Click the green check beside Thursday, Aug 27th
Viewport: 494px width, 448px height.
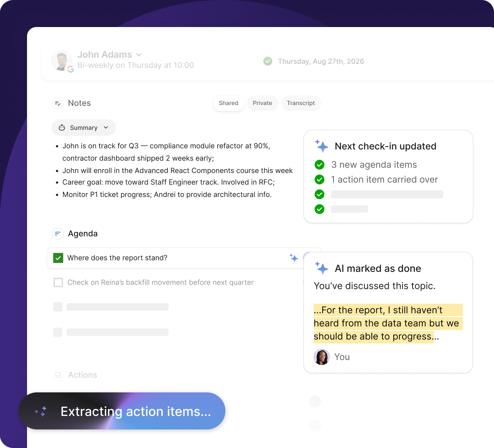[x=268, y=61]
